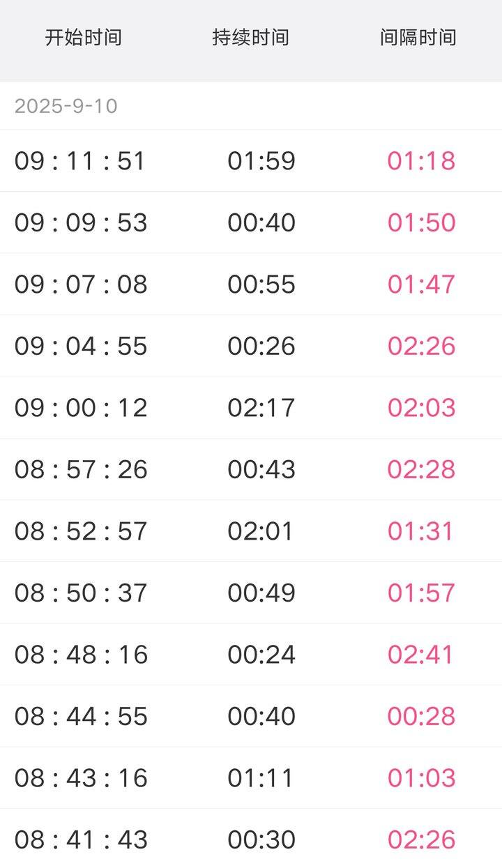Tap the pink 01:18 interval value
The image size is (502, 868).
(x=421, y=160)
